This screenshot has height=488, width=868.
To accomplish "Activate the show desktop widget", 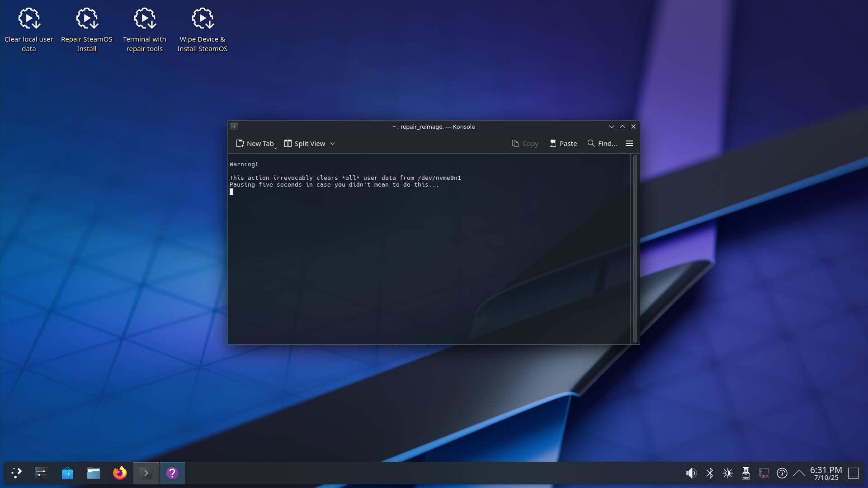I will [854, 473].
